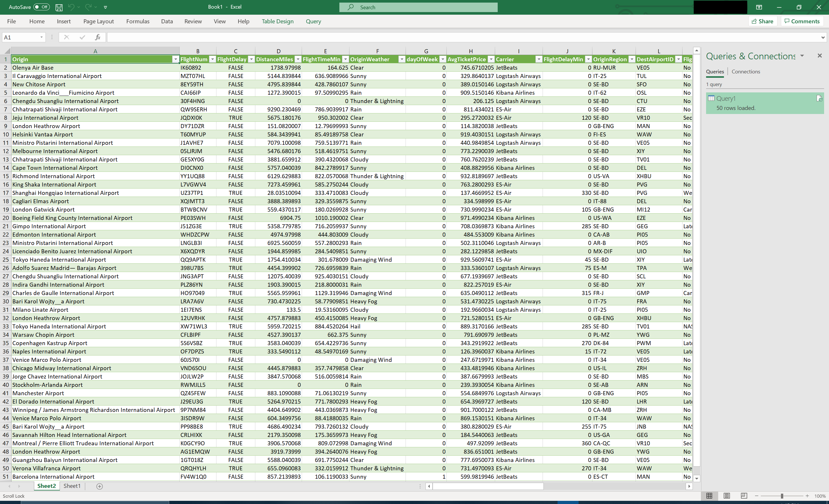Viewport: 829px width, 504px height.
Task: Switch to Page Break Preview icon
Action: coord(744,496)
